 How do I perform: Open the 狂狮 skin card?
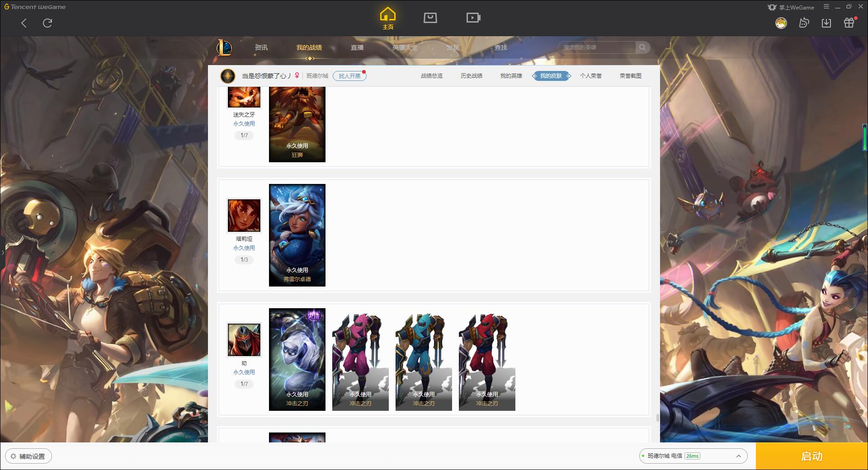click(297, 124)
